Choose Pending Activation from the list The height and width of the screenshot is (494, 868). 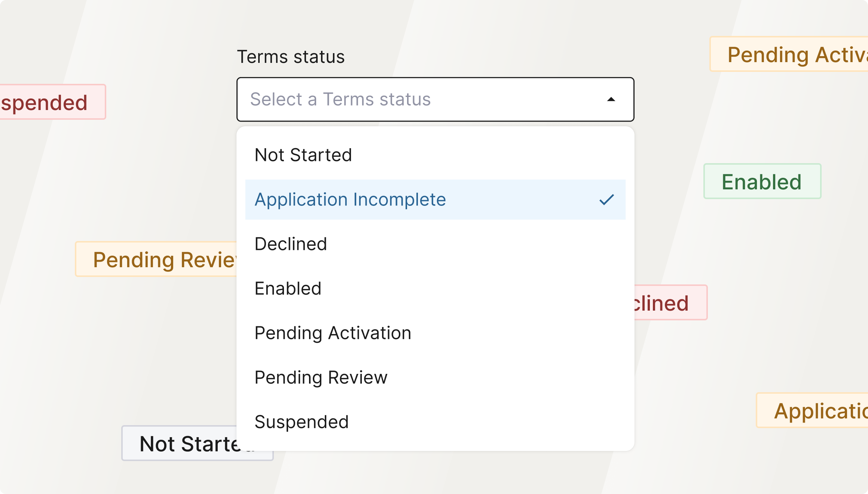coord(435,333)
